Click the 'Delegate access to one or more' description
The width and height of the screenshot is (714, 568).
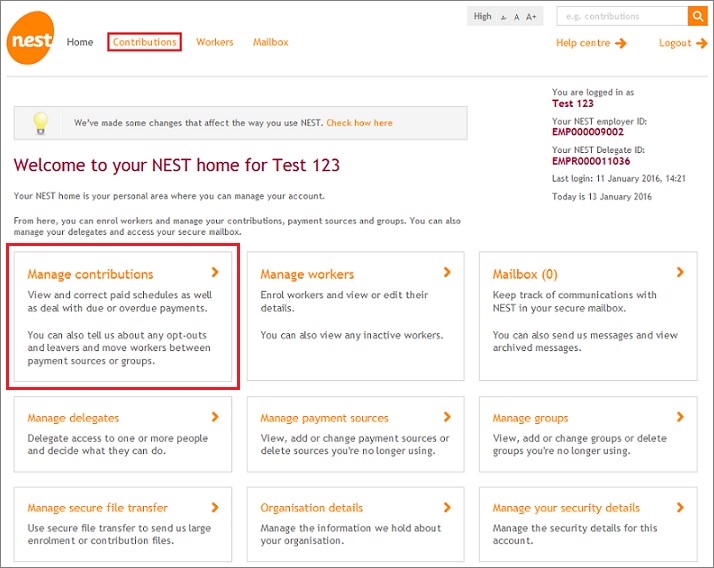[117, 445]
